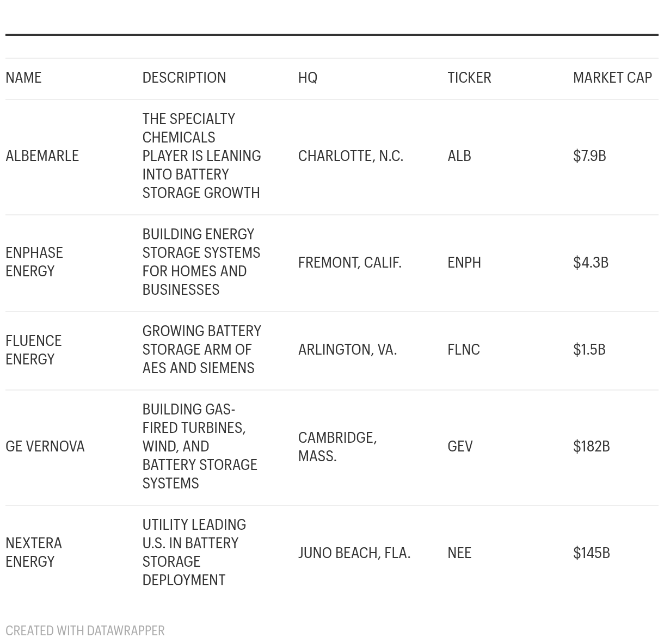The height and width of the screenshot is (644, 664).
Task: Click the NEE ticker symbol
Action: click(x=459, y=553)
